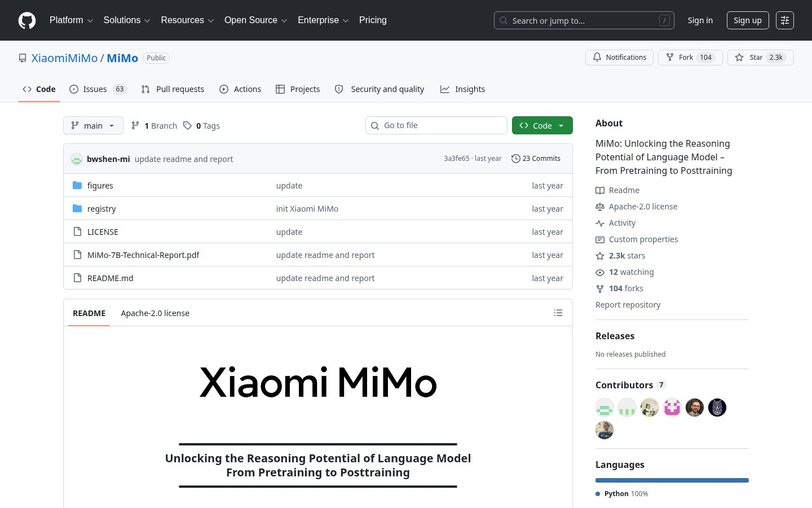812x508 pixels.
Task: Open the Report repository link
Action: click(628, 305)
